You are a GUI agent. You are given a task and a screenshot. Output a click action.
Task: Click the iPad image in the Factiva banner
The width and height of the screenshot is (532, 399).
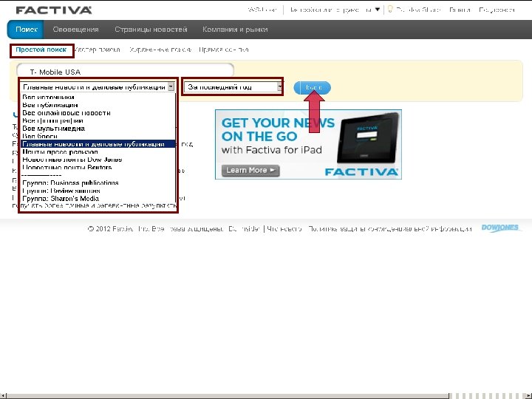click(x=367, y=137)
